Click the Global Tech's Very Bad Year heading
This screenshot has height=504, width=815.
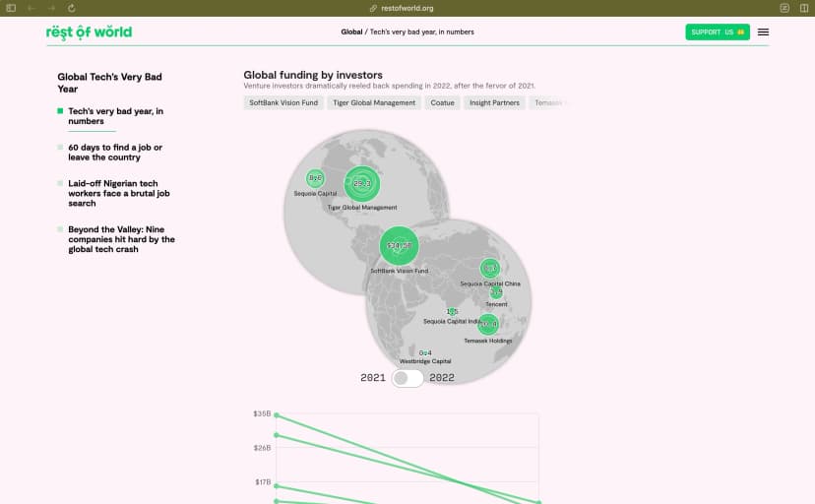[x=109, y=83]
